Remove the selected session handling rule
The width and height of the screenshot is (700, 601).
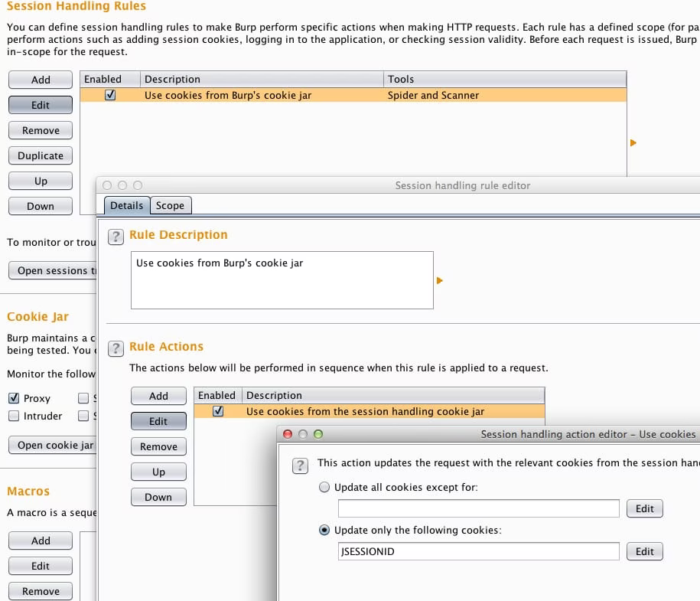point(41,130)
